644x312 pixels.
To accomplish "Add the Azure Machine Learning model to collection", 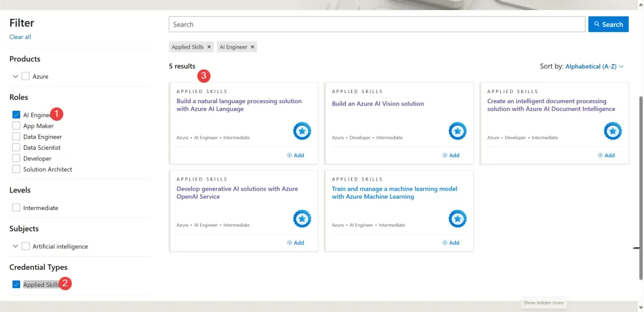I will 451,243.
